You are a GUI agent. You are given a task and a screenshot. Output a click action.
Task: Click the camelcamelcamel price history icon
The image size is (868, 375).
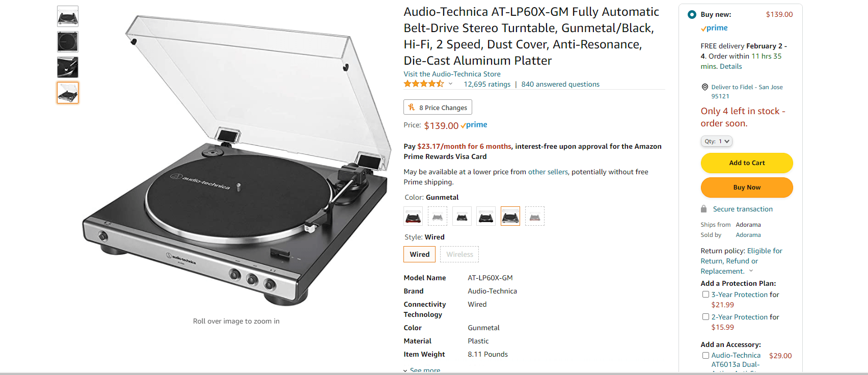[411, 107]
